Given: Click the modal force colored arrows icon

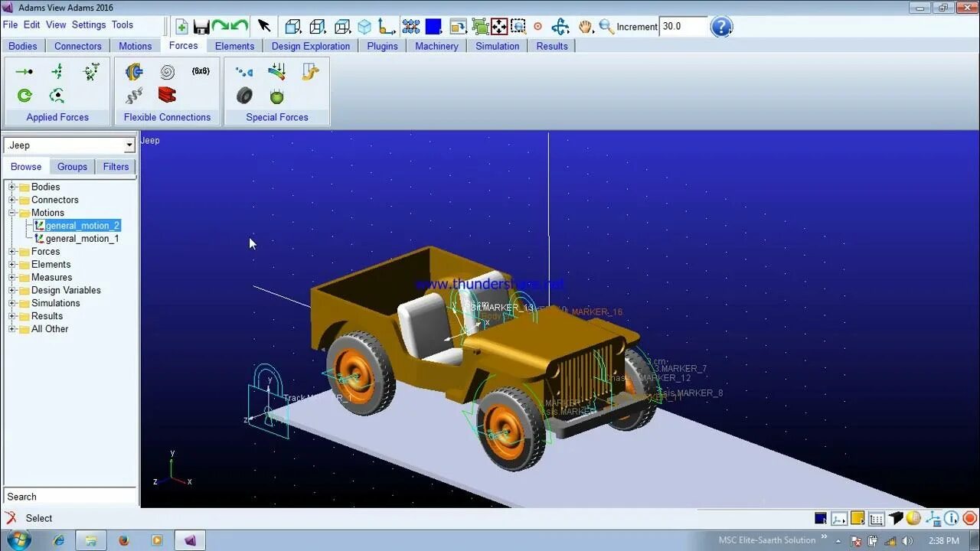Looking at the screenshot, I should 277,72.
